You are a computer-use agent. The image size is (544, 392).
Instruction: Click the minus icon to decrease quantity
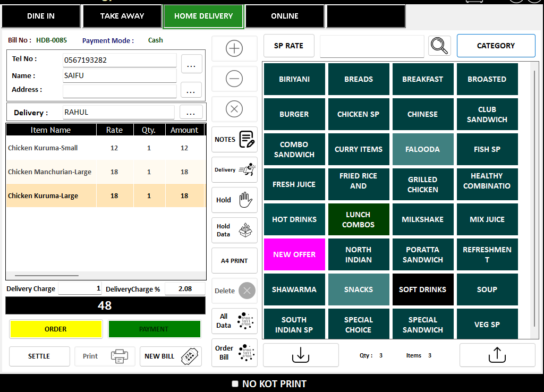(234, 79)
